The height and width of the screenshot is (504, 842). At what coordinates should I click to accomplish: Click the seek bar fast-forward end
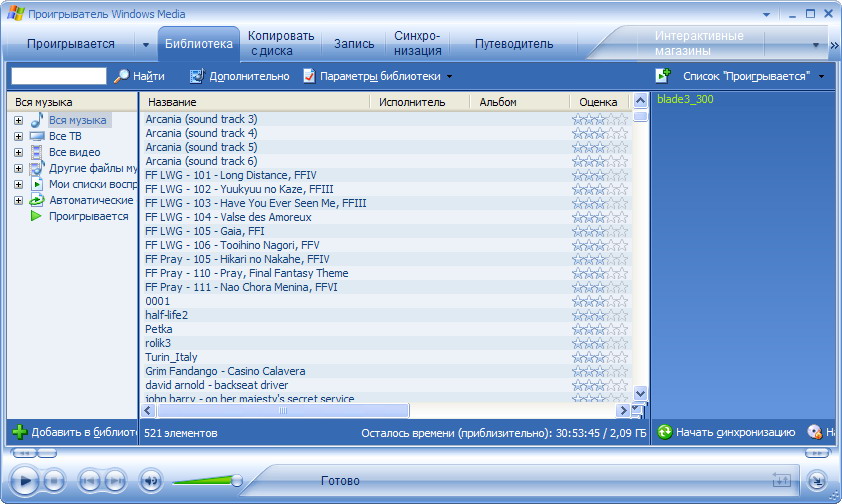coord(818,454)
